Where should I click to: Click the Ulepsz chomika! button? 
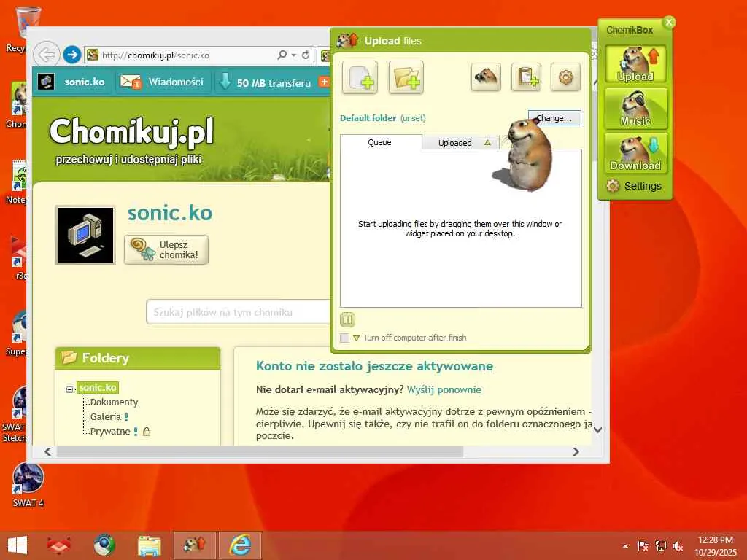click(166, 249)
